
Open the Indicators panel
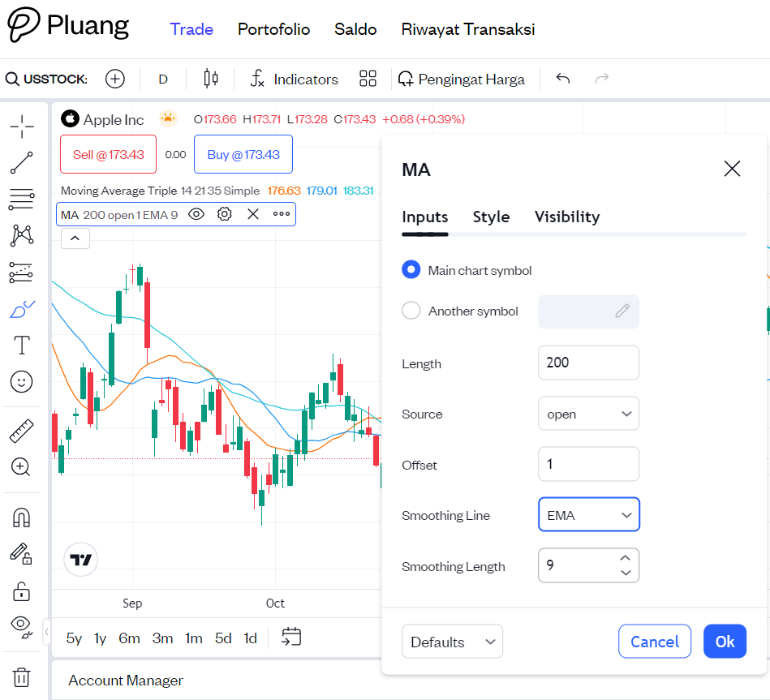coord(294,79)
